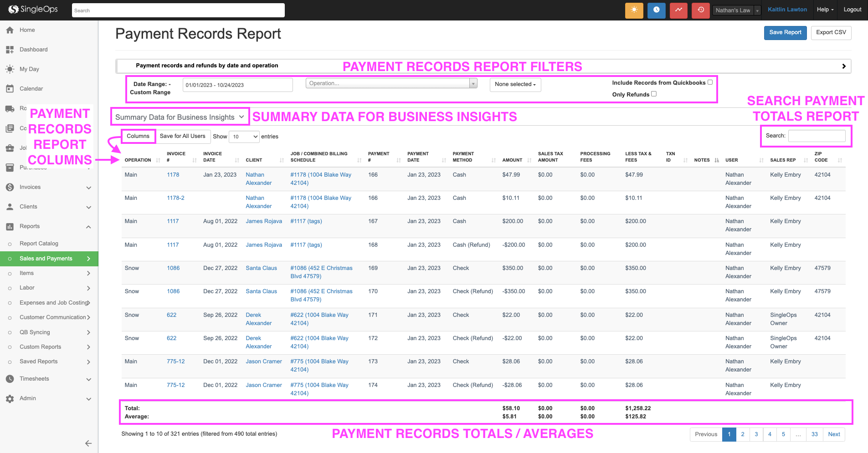Image resolution: width=868 pixels, height=453 pixels.
Task: Click the date range input field
Action: click(237, 85)
